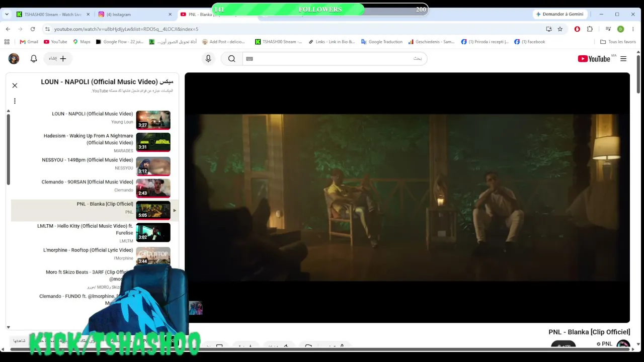
Task: Open the Google Traduction bookmark
Action: (382, 42)
